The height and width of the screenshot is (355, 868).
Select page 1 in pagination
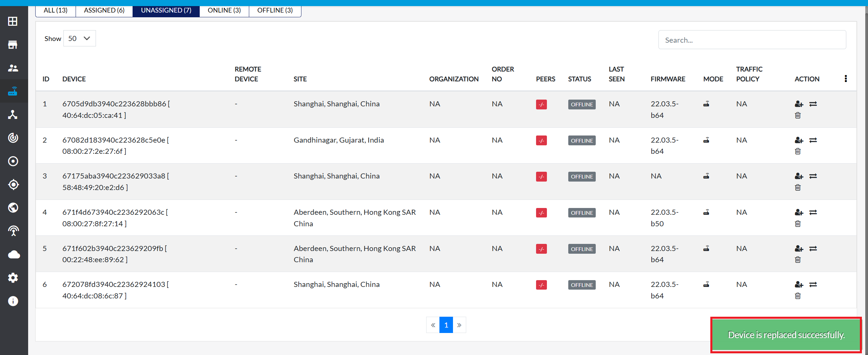(446, 325)
